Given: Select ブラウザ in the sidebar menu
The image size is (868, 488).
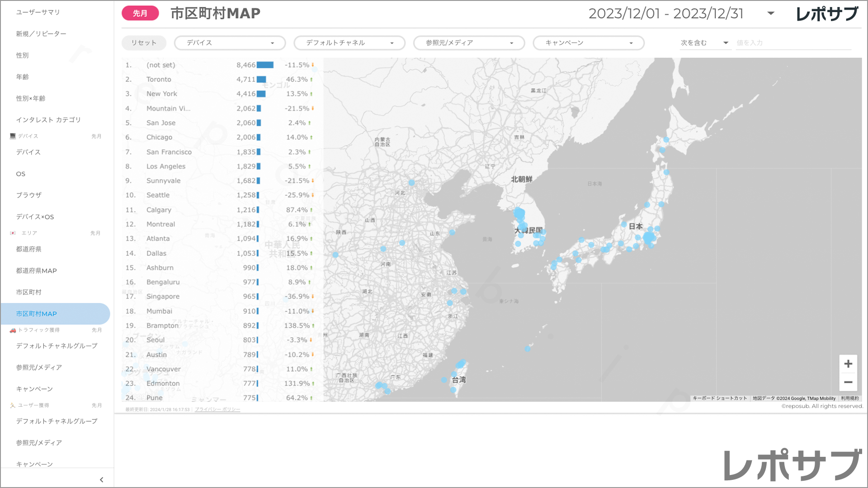Looking at the screenshot, I should click(x=29, y=195).
